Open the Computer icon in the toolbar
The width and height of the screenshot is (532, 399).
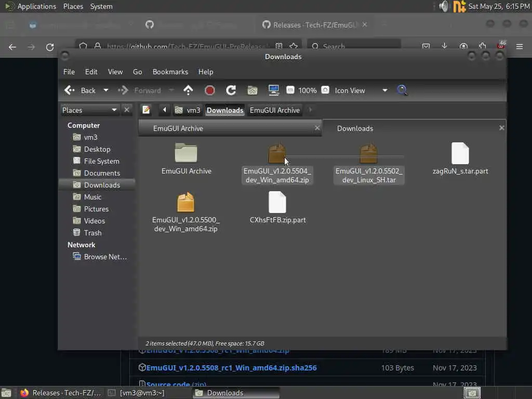(x=273, y=90)
